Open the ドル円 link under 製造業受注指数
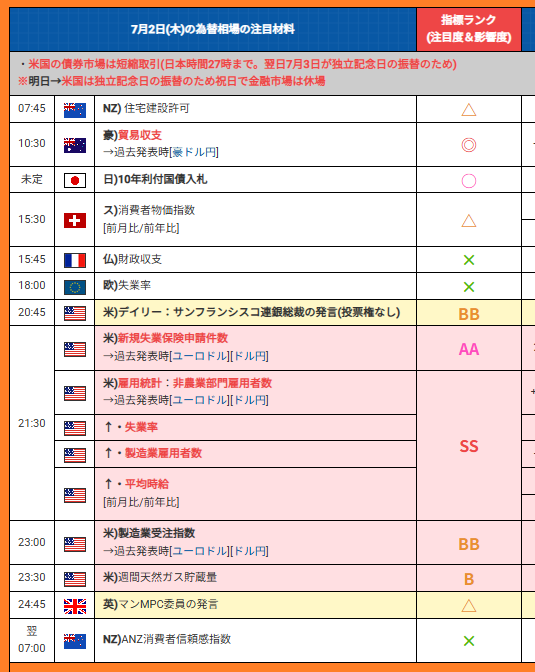 click(x=250, y=551)
